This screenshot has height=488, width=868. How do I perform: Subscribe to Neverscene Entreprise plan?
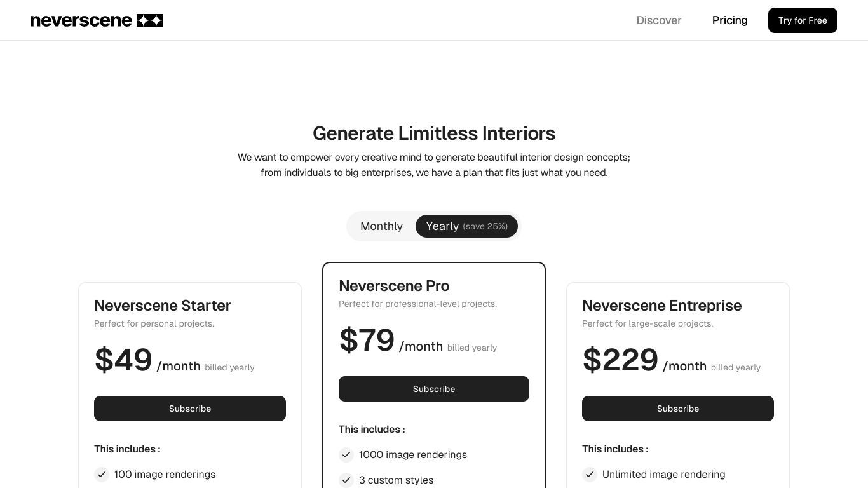(678, 409)
